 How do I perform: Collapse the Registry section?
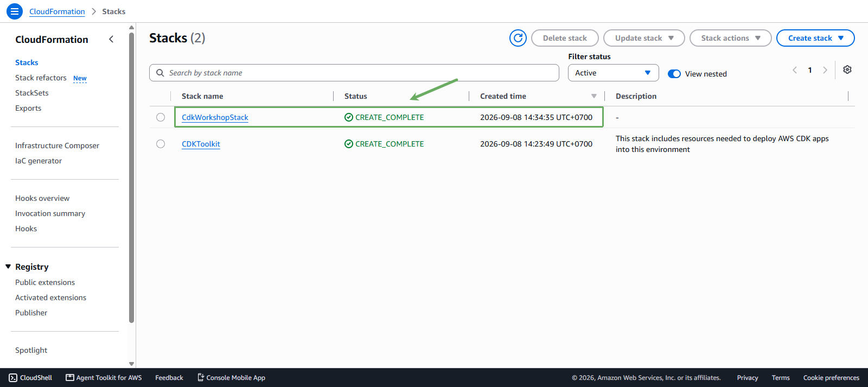pyautogui.click(x=8, y=267)
